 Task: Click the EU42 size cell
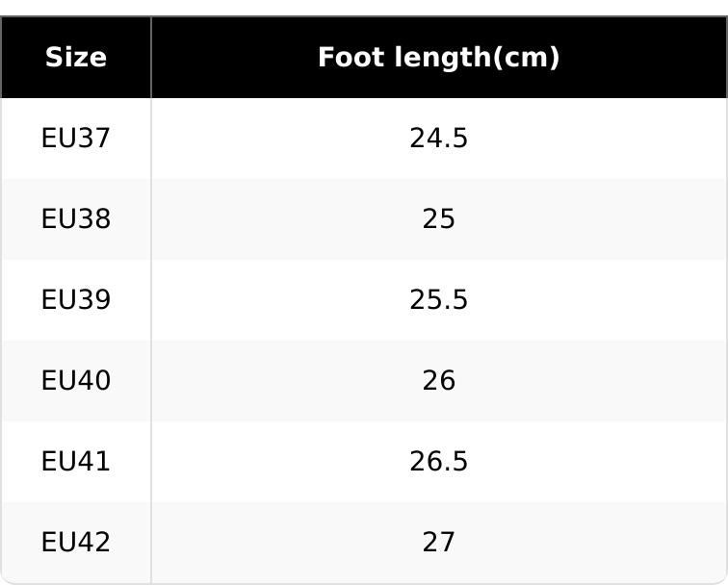tap(75, 543)
